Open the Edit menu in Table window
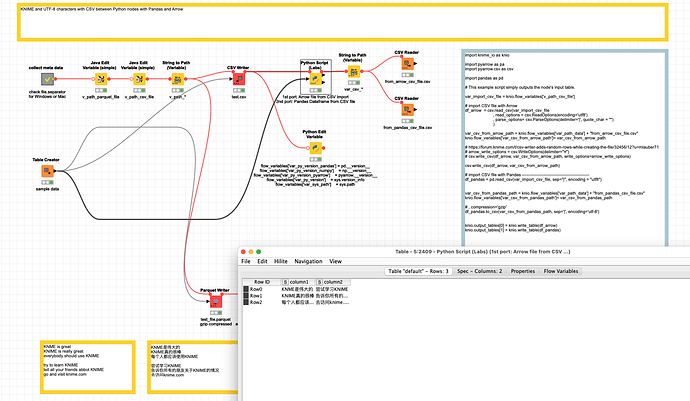This screenshot has height=401, width=690. point(262,261)
